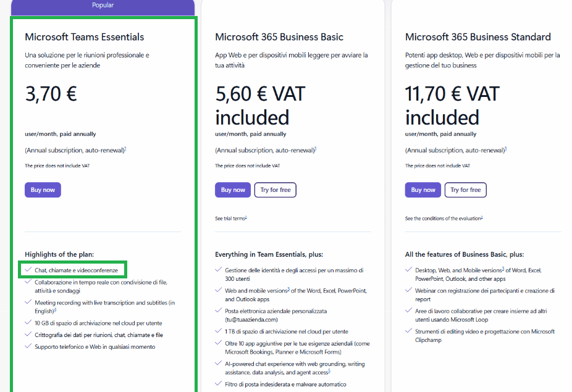Click Buy now for Teams Essentials
Viewport: 572px width, 392px height.
pos(43,190)
